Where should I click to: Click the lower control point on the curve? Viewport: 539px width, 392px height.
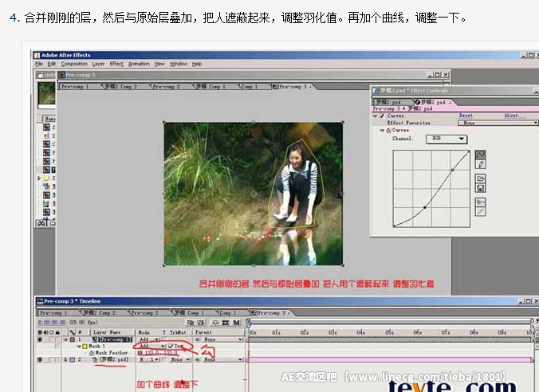tap(425, 207)
